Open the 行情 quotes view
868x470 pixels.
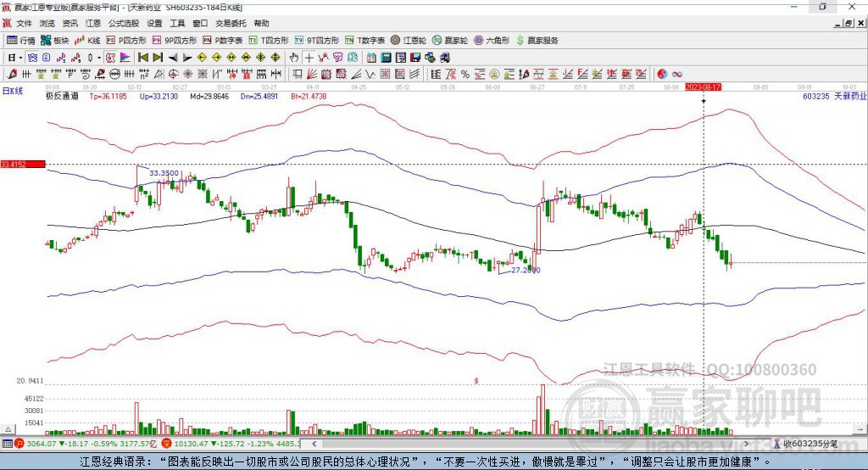coord(20,41)
